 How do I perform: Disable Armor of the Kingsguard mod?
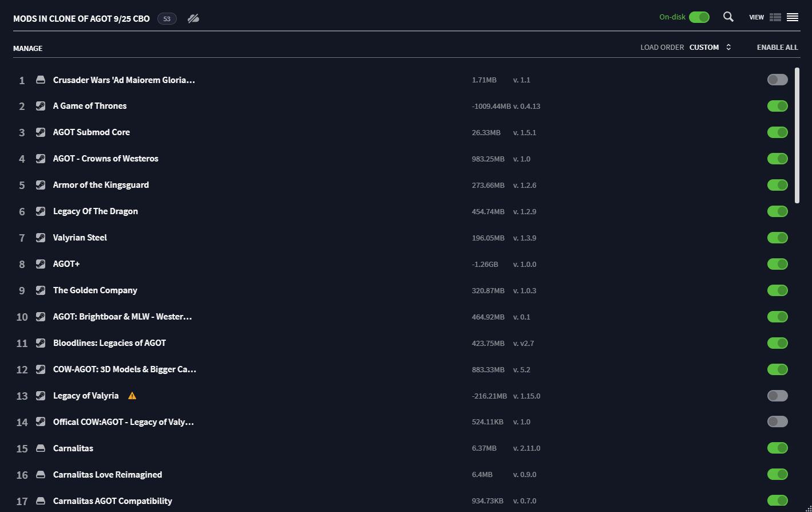(x=778, y=185)
